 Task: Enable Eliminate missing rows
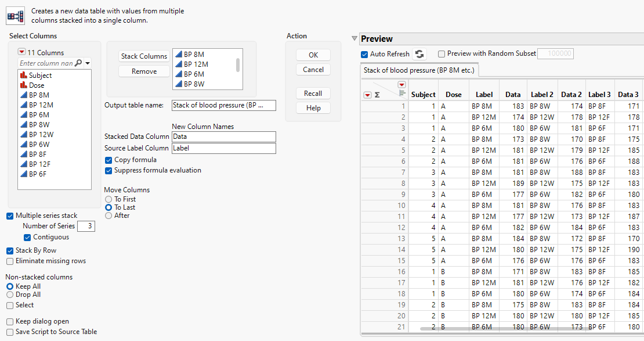pos(10,261)
